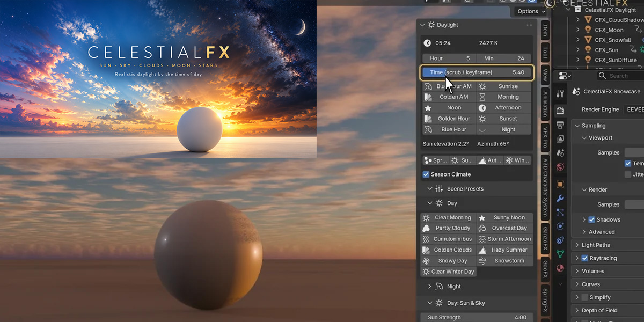
Task: Click the Min value field
Action: pyautogui.click(x=504, y=58)
